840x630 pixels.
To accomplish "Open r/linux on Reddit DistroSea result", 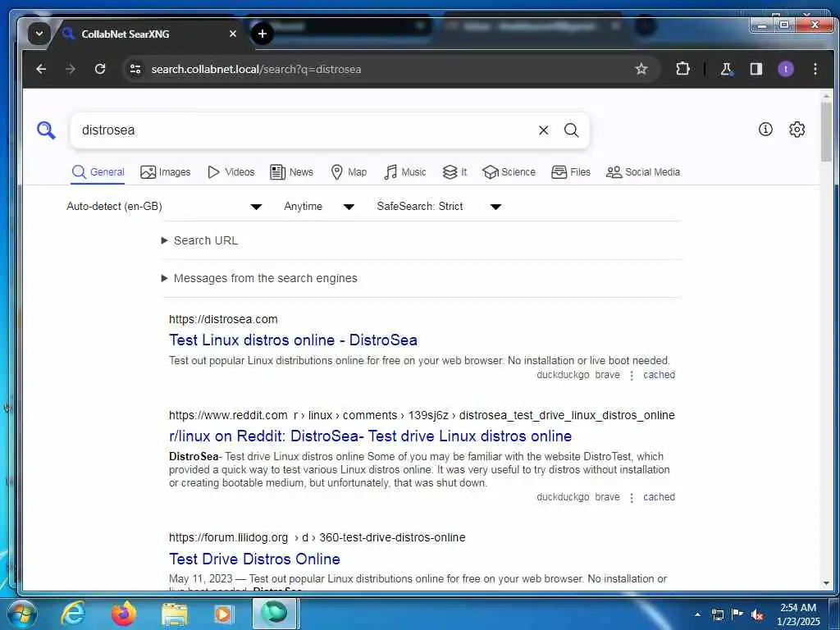I will click(370, 436).
